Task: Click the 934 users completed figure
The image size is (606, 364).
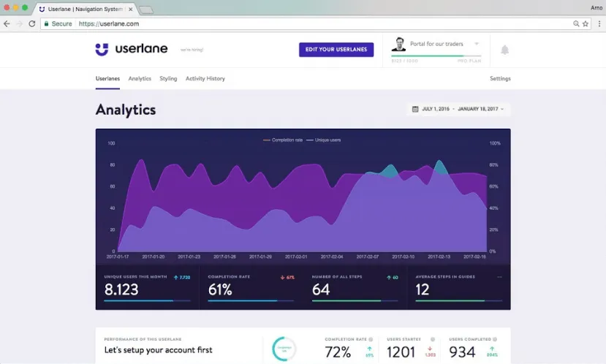Action: click(462, 352)
